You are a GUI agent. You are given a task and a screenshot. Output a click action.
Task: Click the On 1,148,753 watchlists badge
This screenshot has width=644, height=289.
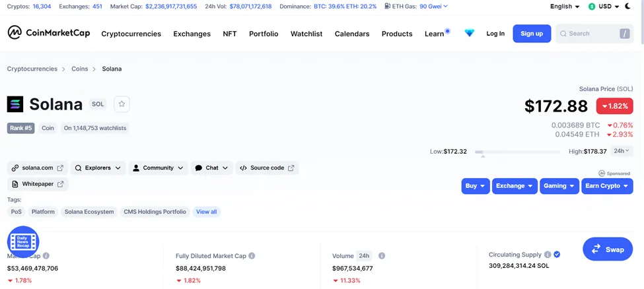95,128
